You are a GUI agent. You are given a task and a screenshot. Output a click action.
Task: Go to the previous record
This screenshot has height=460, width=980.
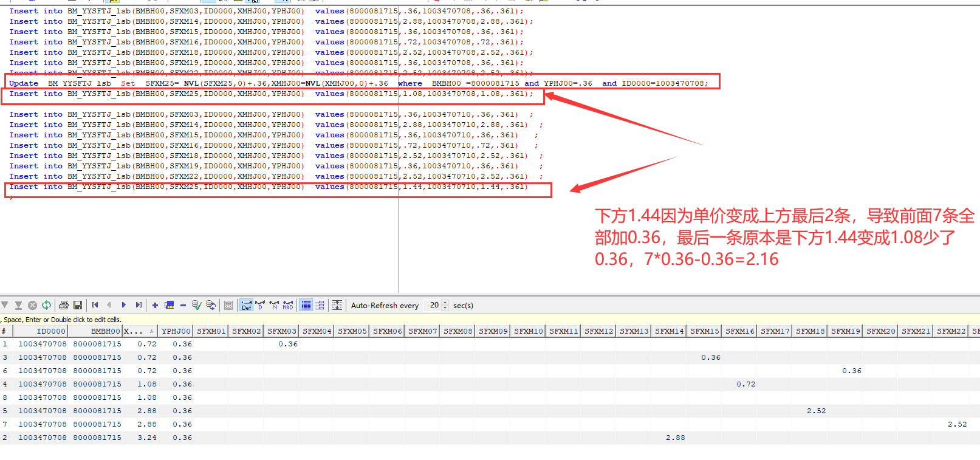click(x=109, y=305)
